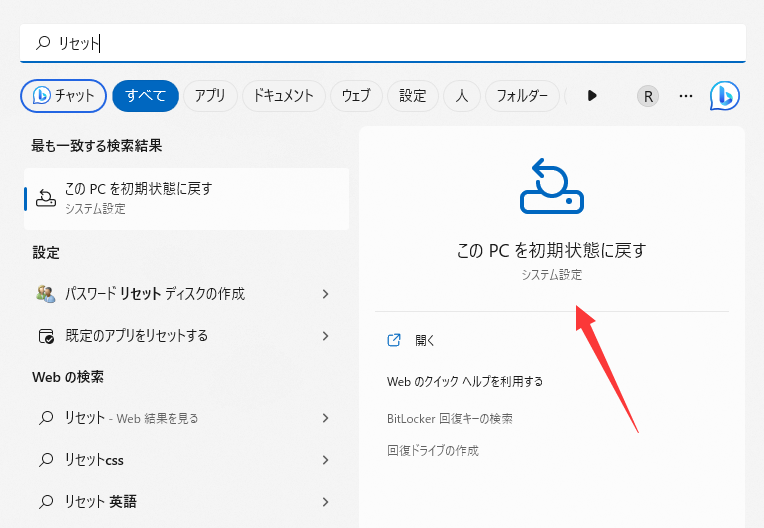Image resolution: width=764 pixels, height=528 pixels.
Task: Expand chevron for リセットcss suggestion
Action: [x=325, y=460]
